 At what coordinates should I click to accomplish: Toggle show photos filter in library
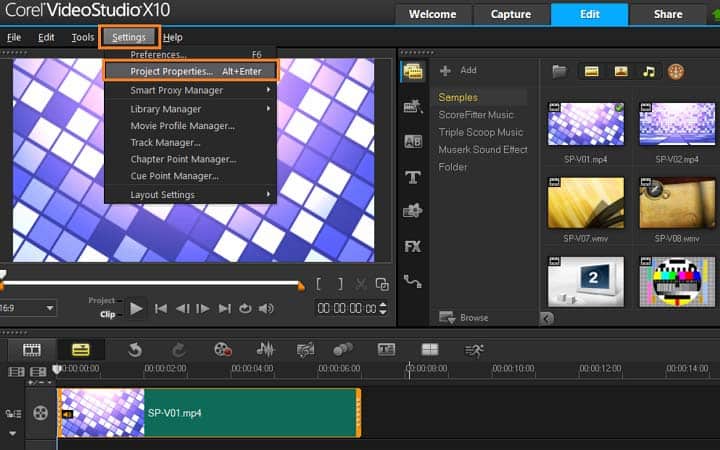(x=621, y=72)
